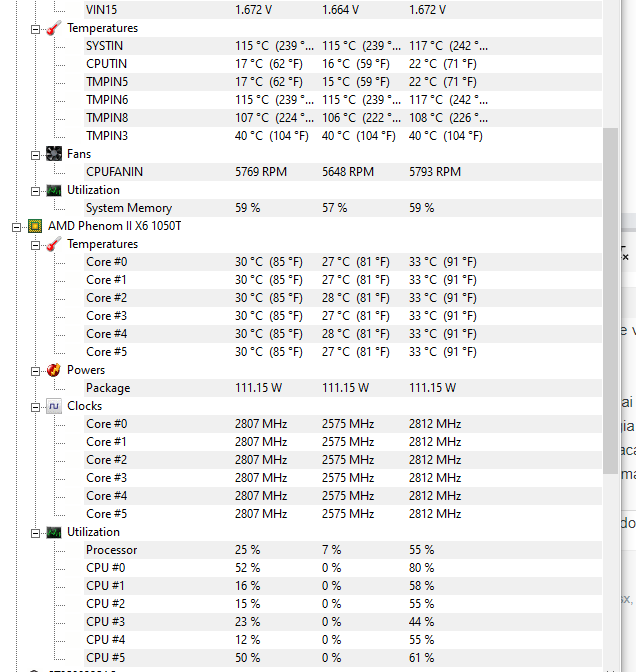Click the Utilization icon above the Processor row
The height and width of the screenshot is (672, 636).
pos(54,532)
